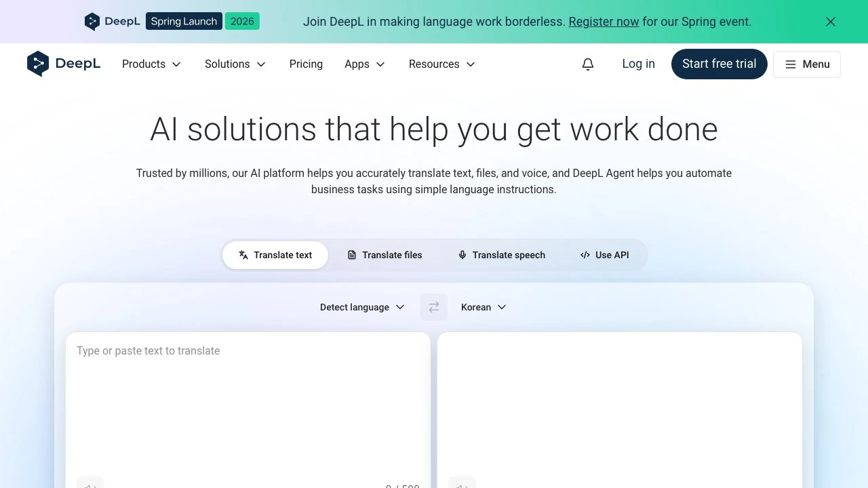Follow the Register now link

coord(604,22)
